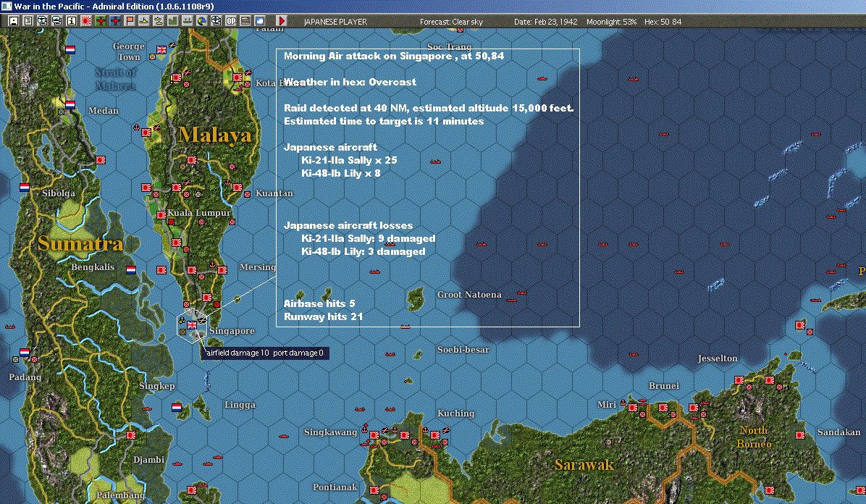Click the "Hex: 50 84" status text

coord(663,22)
